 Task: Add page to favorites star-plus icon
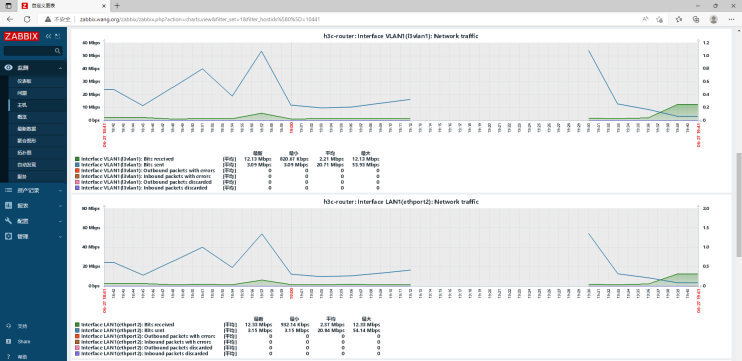tap(660, 19)
